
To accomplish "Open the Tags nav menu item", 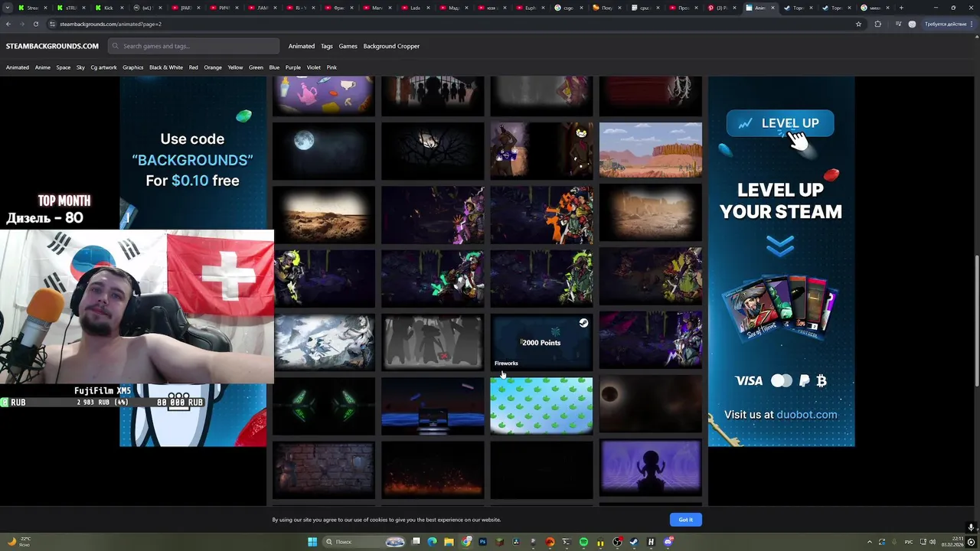I will tap(327, 46).
